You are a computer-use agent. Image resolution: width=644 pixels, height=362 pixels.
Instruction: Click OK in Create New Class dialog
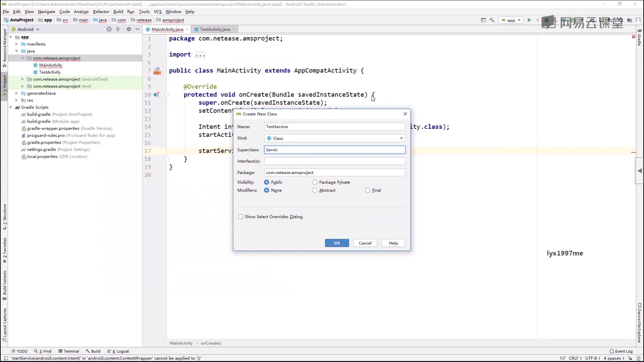(337, 243)
